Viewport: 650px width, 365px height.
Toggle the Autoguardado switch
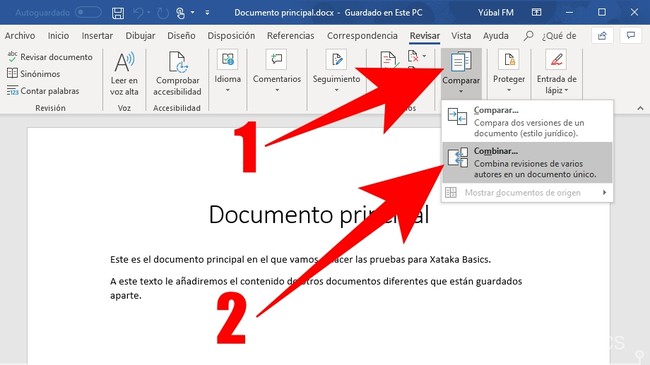point(88,12)
